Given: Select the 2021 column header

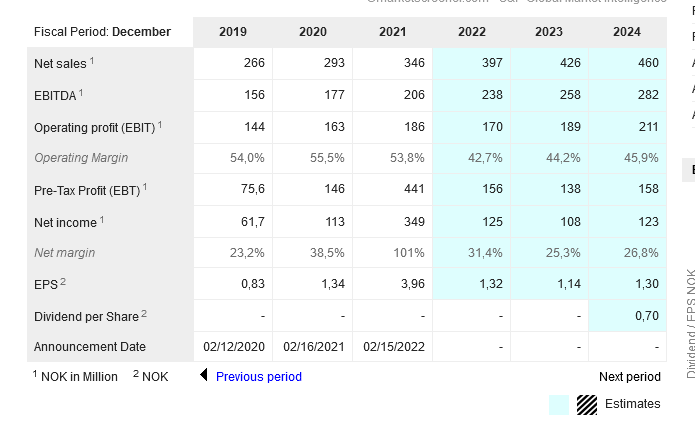Looking at the screenshot, I should (x=392, y=32).
